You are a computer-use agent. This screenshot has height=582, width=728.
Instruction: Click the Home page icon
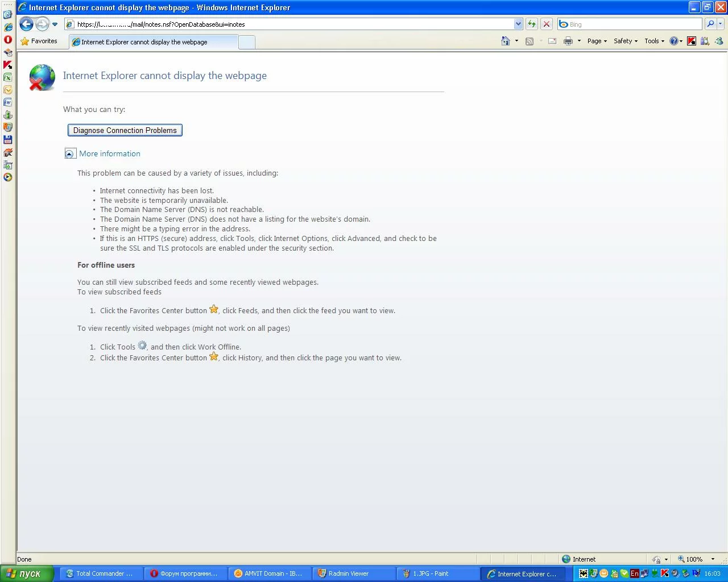(505, 41)
